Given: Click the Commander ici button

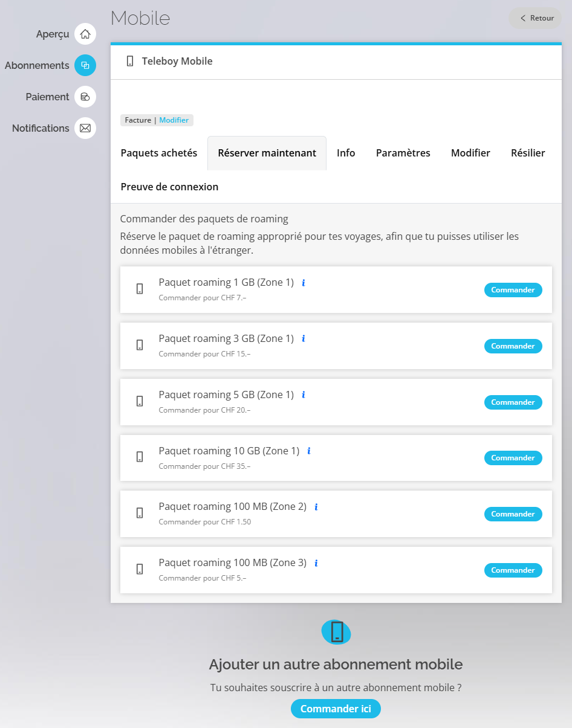Looking at the screenshot, I should point(336,709).
